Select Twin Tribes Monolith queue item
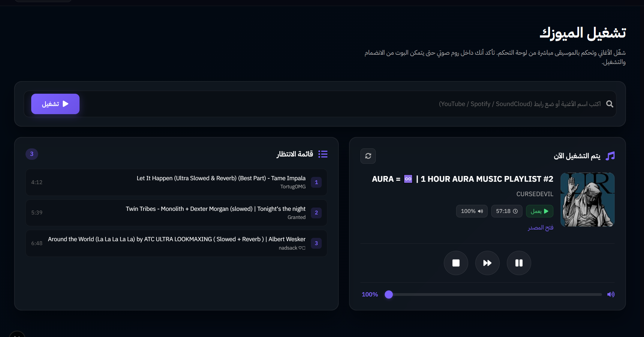Viewport: 644px width, 337px height. click(x=176, y=213)
